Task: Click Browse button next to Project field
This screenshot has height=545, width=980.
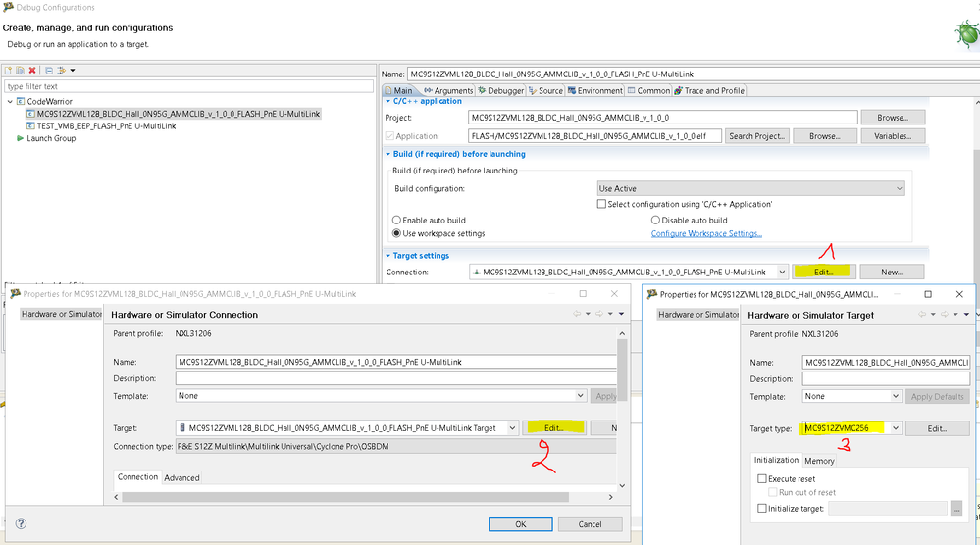Action: [893, 118]
